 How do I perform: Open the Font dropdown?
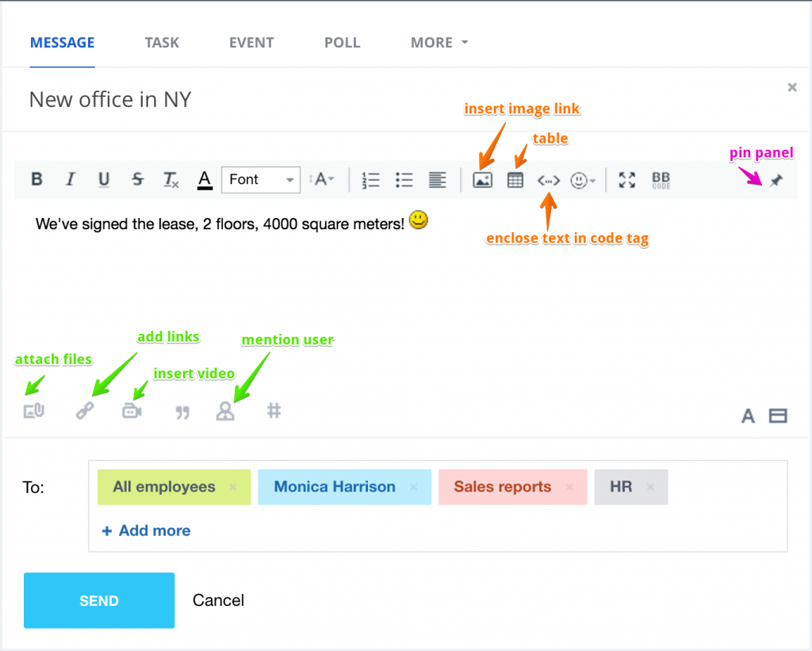pos(260,179)
